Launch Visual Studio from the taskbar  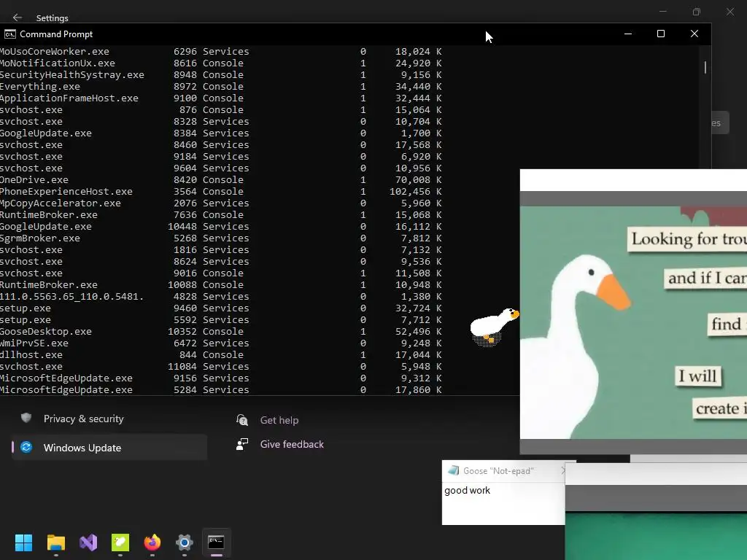[x=88, y=542]
